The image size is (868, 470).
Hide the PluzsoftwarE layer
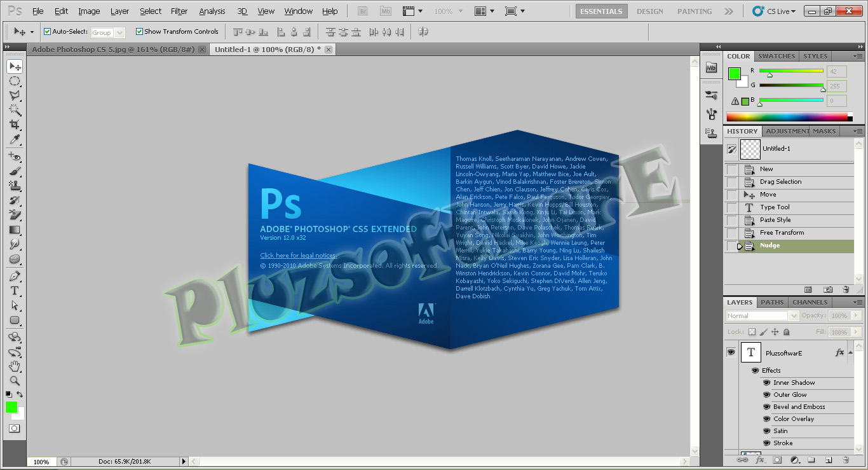731,352
